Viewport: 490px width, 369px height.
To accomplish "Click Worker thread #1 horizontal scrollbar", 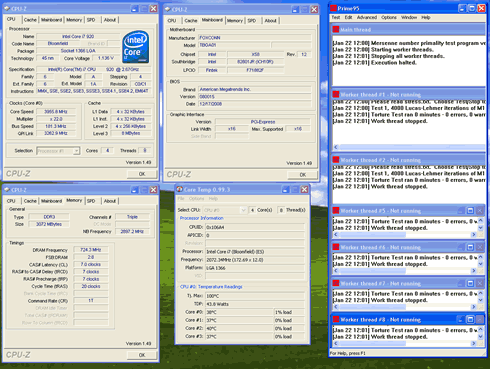I will (410, 147).
